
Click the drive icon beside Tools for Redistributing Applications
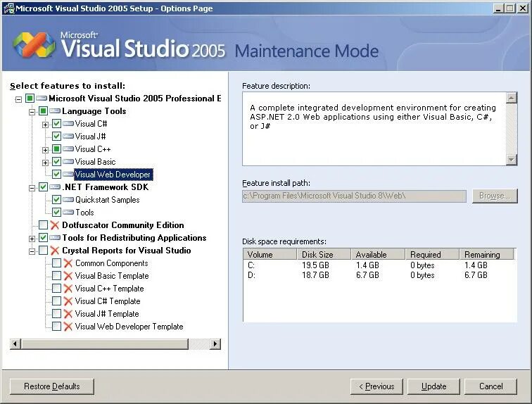[55, 237]
